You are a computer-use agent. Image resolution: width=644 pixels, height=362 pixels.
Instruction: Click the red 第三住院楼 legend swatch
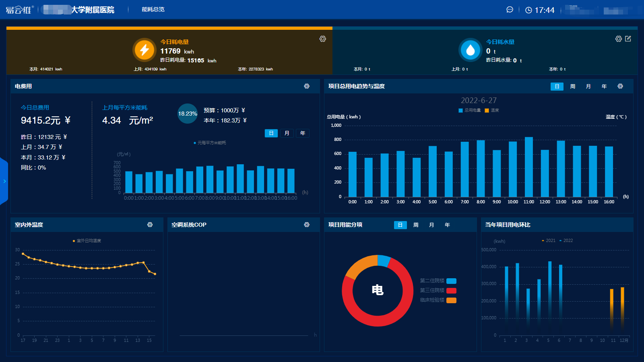pyautogui.click(x=451, y=290)
